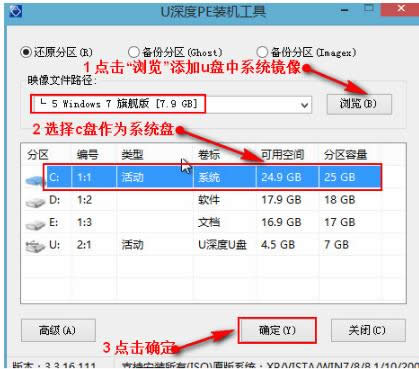
Task: Select 备份分区 (Ghost) radio option
Action: [x=133, y=52]
